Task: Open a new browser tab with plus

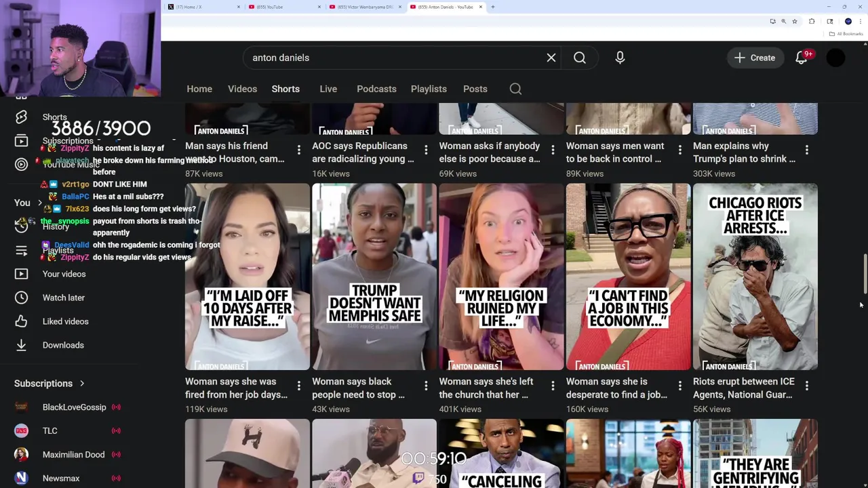Action: (x=492, y=7)
